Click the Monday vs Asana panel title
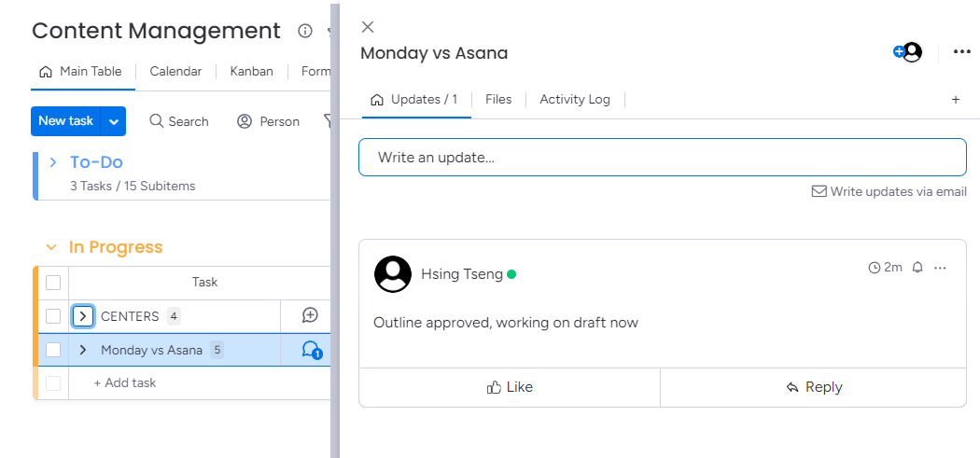 (434, 53)
